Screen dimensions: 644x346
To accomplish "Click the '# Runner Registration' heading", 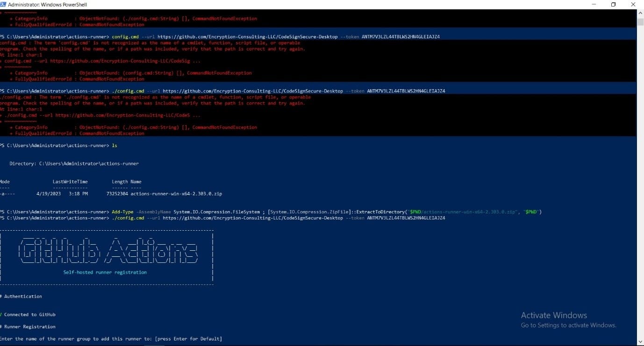I will coord(28,327).
